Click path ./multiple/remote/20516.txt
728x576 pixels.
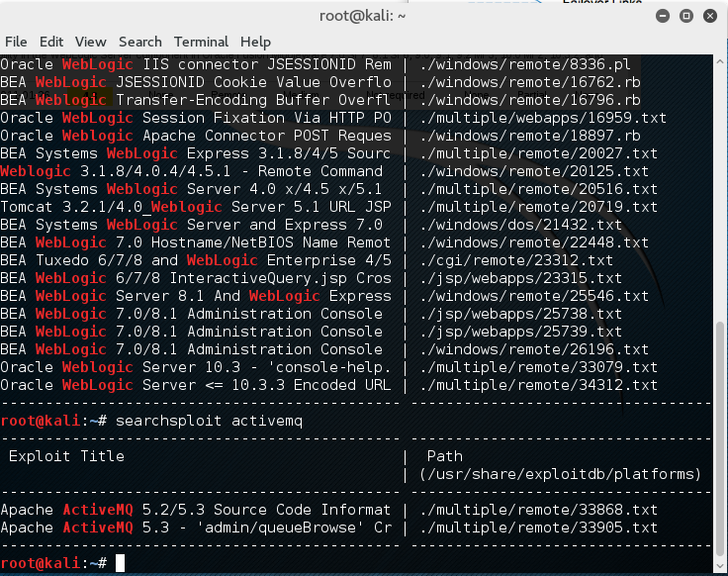[x=538, y=189]
